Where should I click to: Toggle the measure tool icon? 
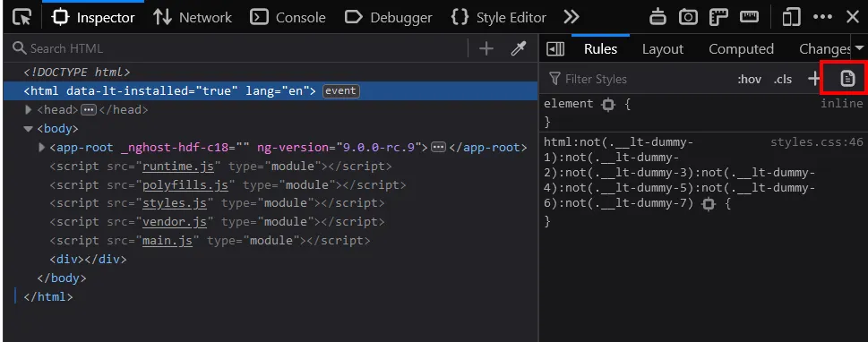(x=749, y=17)
